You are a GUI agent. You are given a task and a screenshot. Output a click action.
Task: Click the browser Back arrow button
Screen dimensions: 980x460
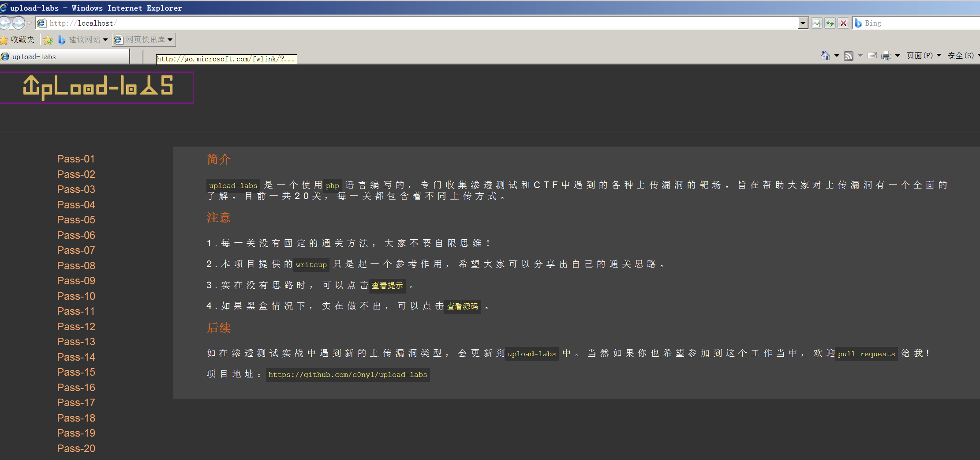pyautogui.click(x=5, y=23)
